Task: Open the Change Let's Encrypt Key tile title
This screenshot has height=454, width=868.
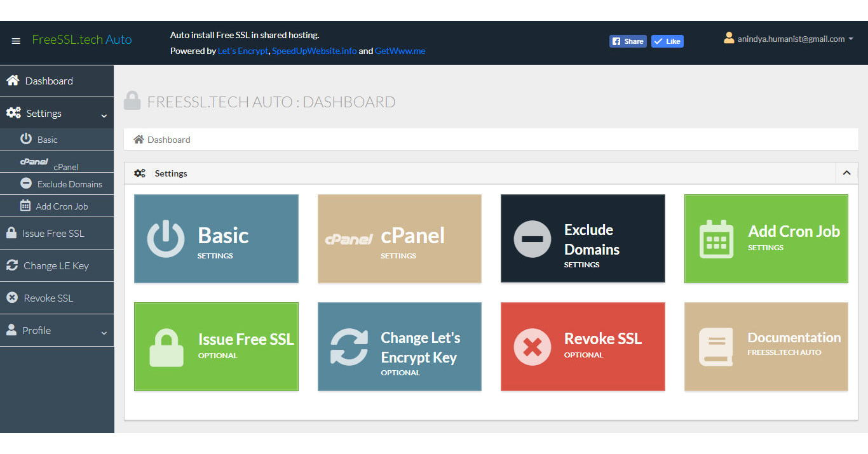Action: 420,347
